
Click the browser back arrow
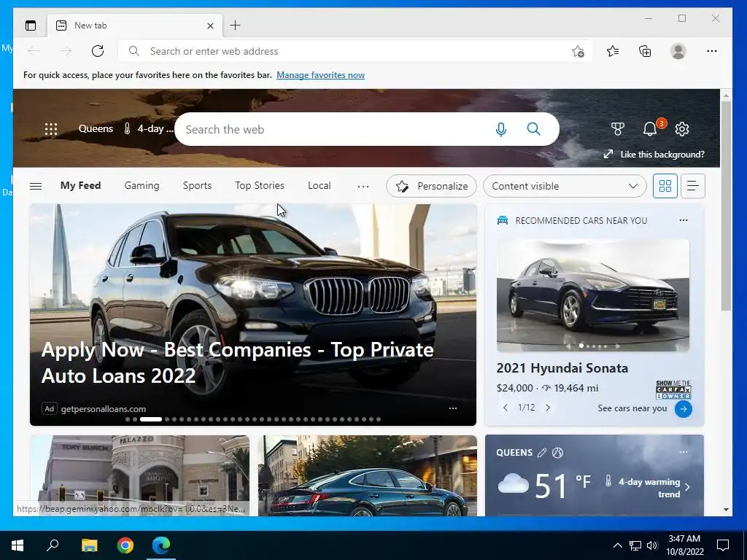pyautogui.click(x=34, y=51)
